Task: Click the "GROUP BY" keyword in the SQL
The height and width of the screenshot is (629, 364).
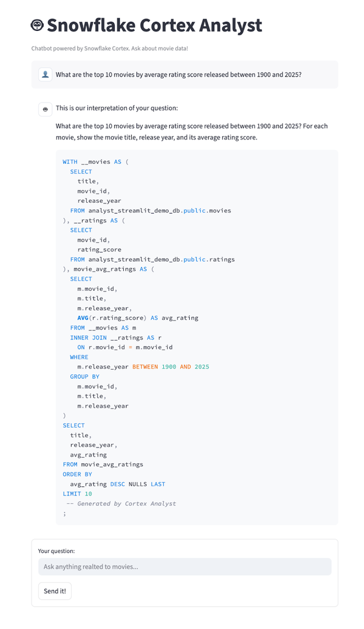Action: 84,376
